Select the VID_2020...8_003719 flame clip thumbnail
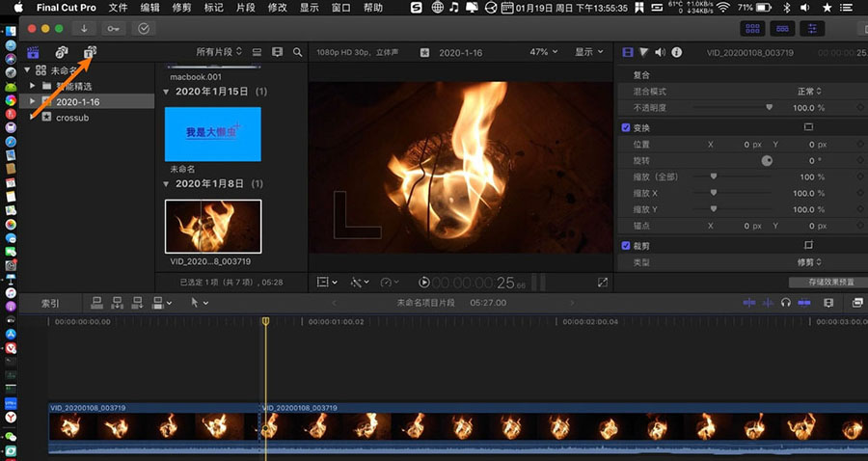Image resolution: width=868 pixels, height=461 pixels. click(x=213, y=227)
